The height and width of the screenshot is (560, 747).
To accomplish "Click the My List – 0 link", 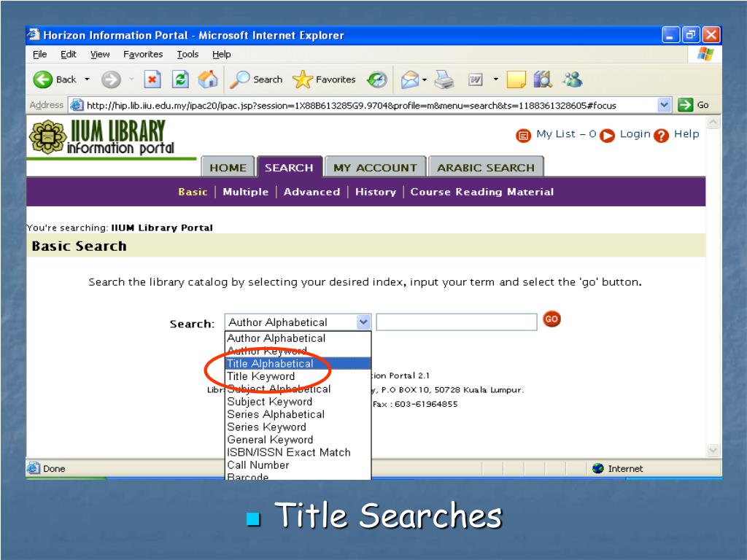I will point(566,134).
